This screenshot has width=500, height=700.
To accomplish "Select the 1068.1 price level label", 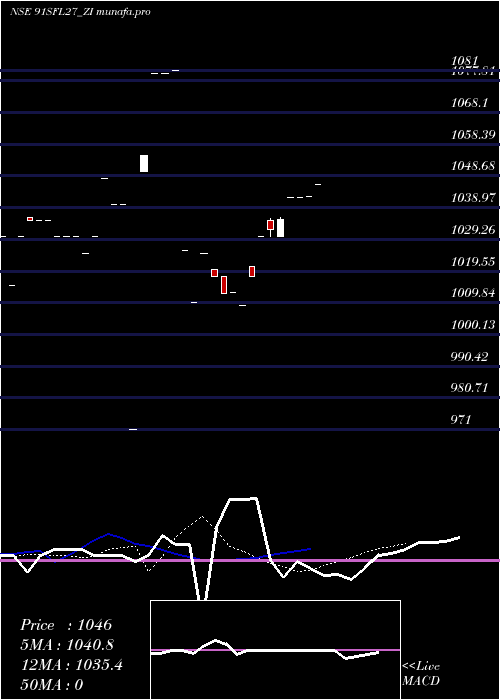I will [x=469, y=103].
